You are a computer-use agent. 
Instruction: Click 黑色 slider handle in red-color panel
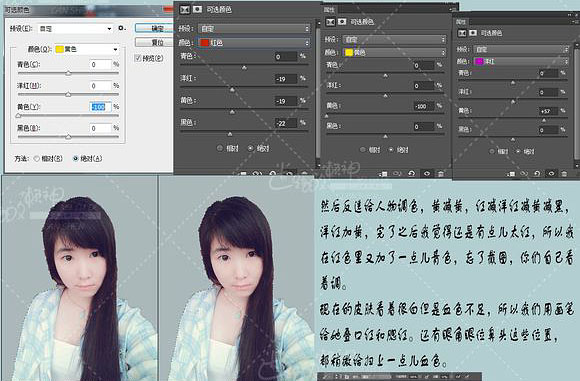coord(230,134)
